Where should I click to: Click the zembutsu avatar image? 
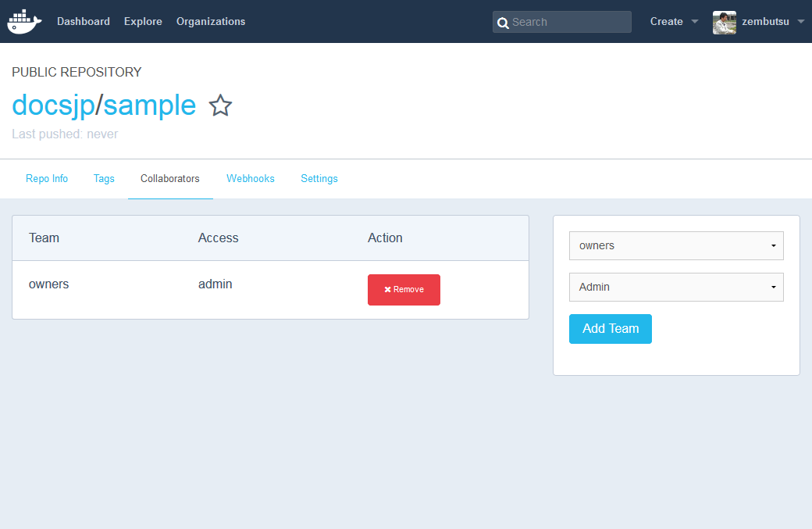[x=724, y=22]
